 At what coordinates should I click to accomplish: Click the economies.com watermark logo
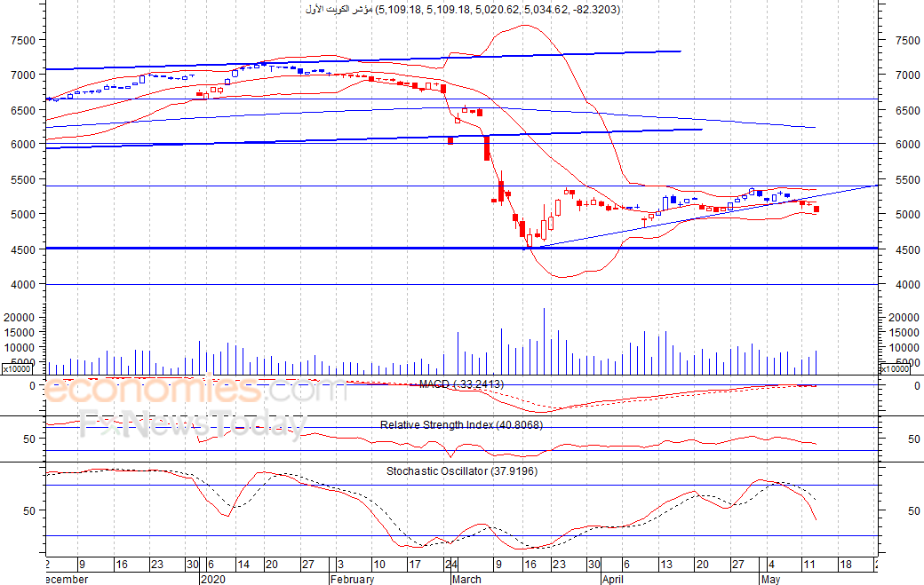click(195, 390)
